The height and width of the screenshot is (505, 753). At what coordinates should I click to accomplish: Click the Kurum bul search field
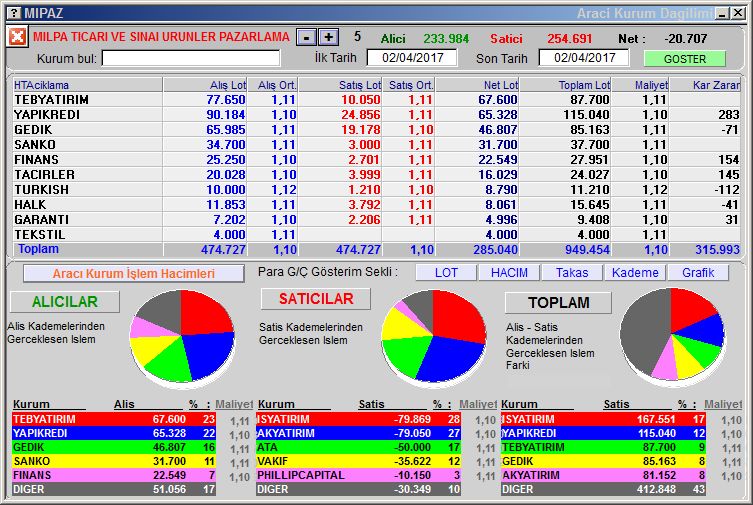click(191, 59)
